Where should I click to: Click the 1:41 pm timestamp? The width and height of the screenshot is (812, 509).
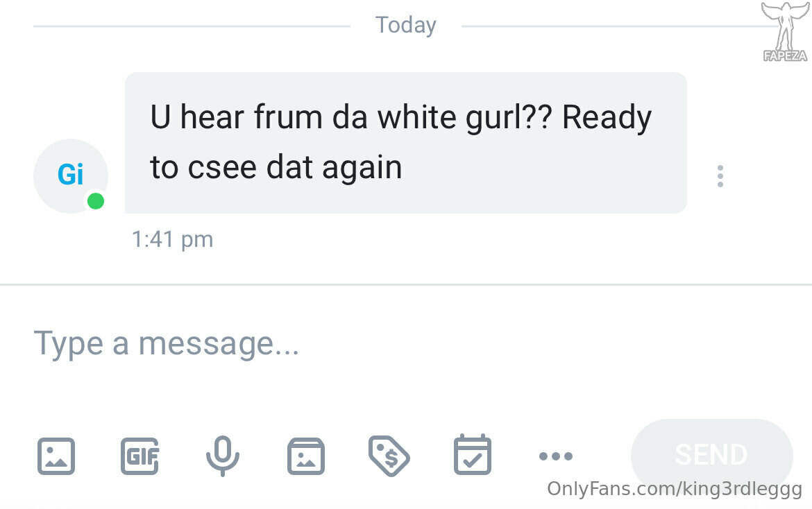tap(172, 239)
